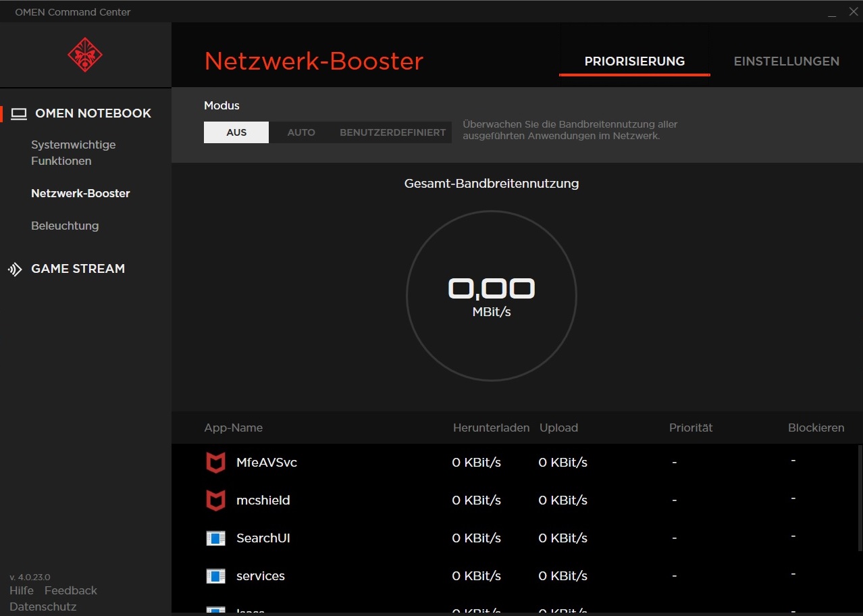This screenshot has height=616, width=863.
Task: Switch to the EINSTELLUNGEN tab
Action: pyautogui.click(x=786, y=61)
